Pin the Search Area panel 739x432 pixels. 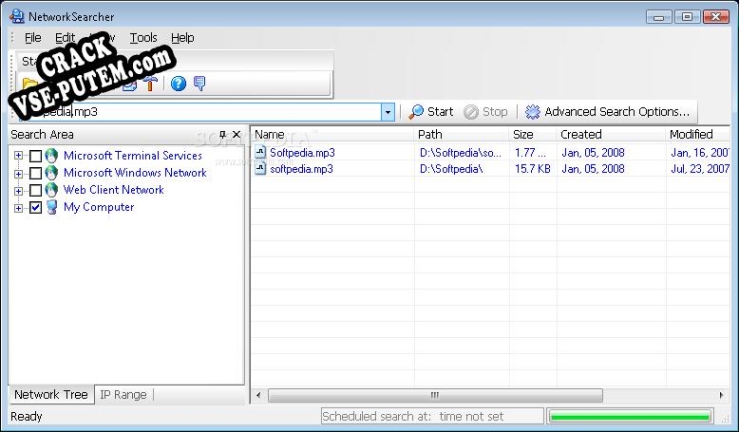(x=222, y=135)
